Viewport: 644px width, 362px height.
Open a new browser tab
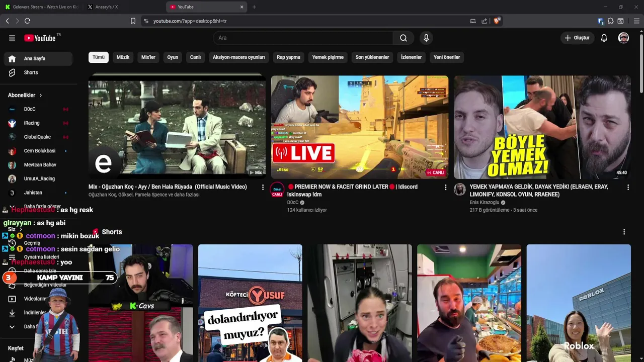coord(254,7)
